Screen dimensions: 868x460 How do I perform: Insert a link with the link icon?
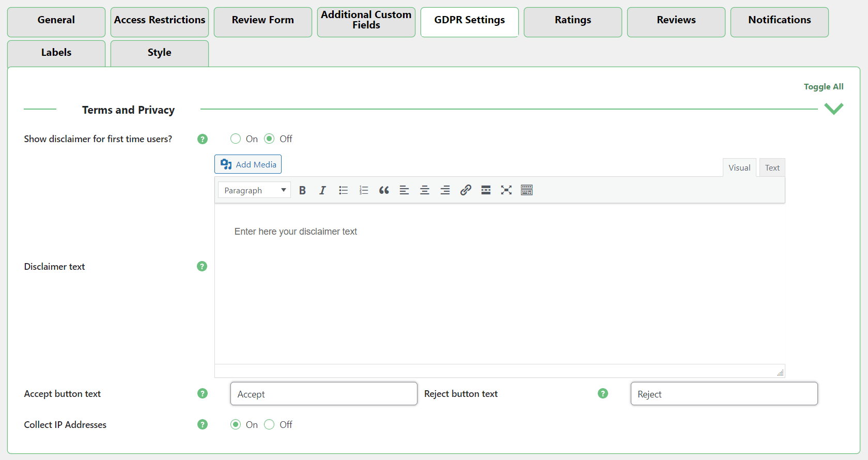466,190
